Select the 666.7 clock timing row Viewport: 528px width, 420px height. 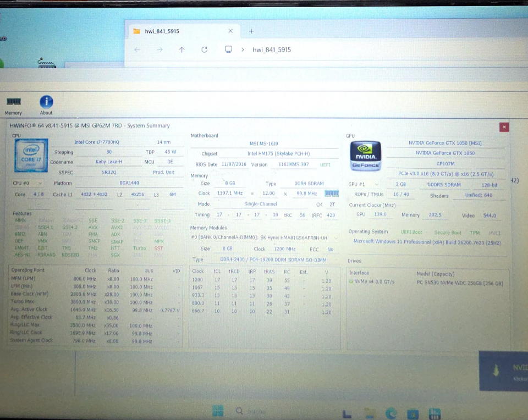(x=262, y=312)
